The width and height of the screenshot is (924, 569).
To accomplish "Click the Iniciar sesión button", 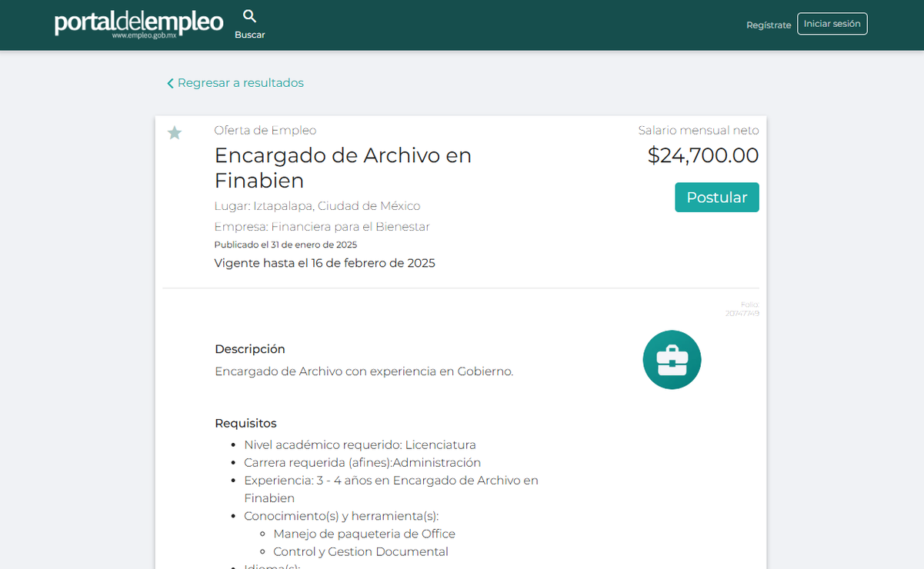I will point(832,24).
